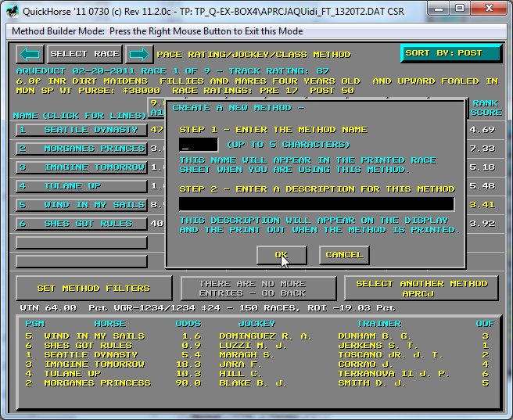Select horse SEATTLE DYNASTY lines

click(x=81, y=130)
